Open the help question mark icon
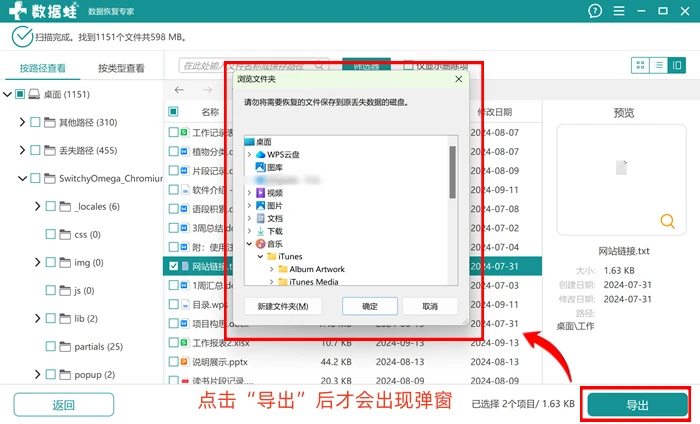The image size is (700, 424). tap(595, 11)
